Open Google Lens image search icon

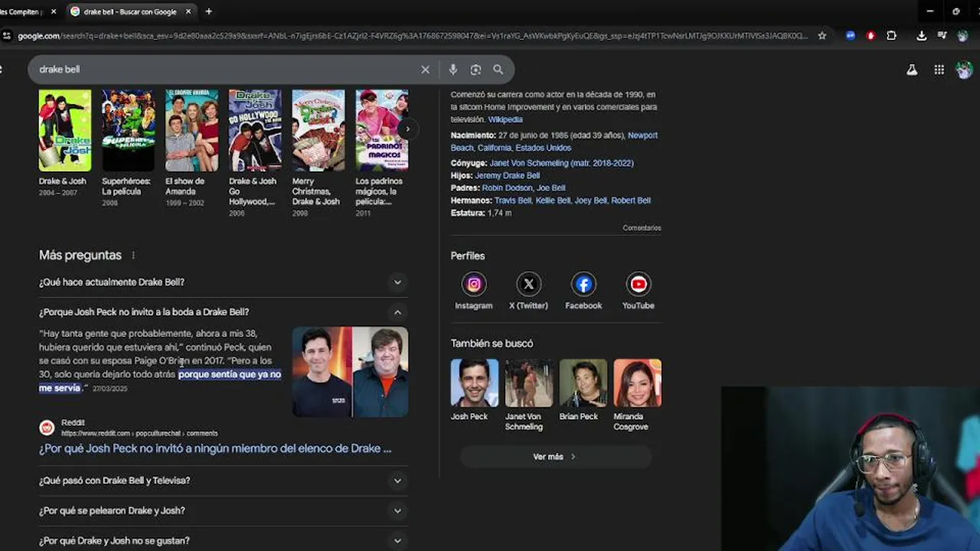pyautogui.click(x=475, y=70)
